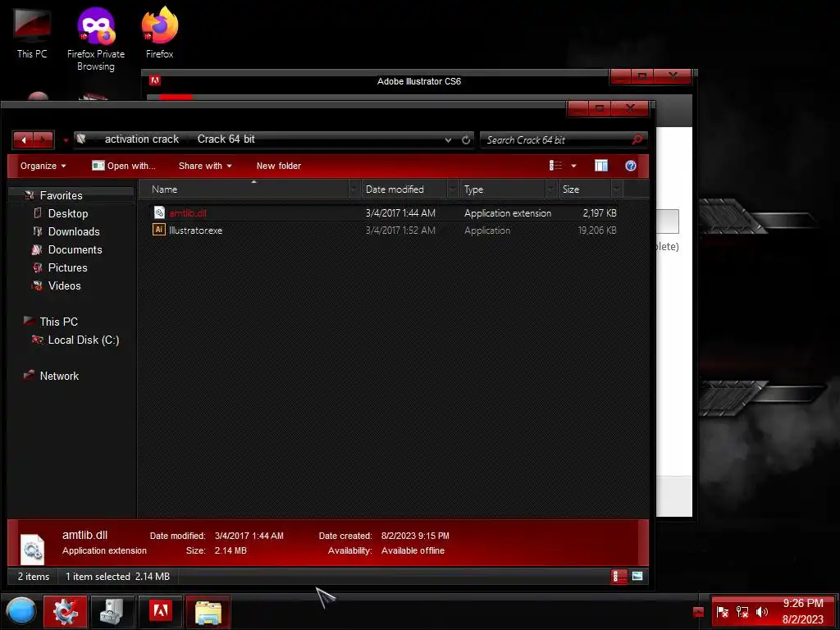Open the Organize menu
The height and width of the screenshot is (630, 840).
[x=43, y=166]
